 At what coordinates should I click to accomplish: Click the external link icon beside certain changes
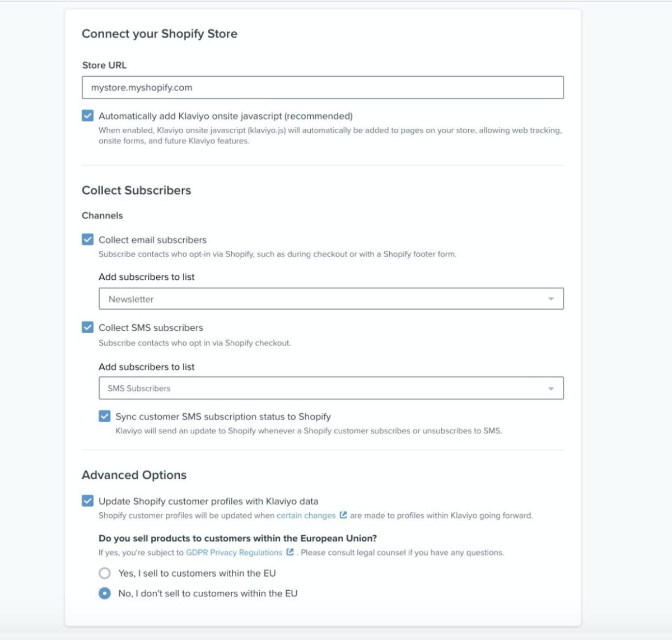click(343, 516)
